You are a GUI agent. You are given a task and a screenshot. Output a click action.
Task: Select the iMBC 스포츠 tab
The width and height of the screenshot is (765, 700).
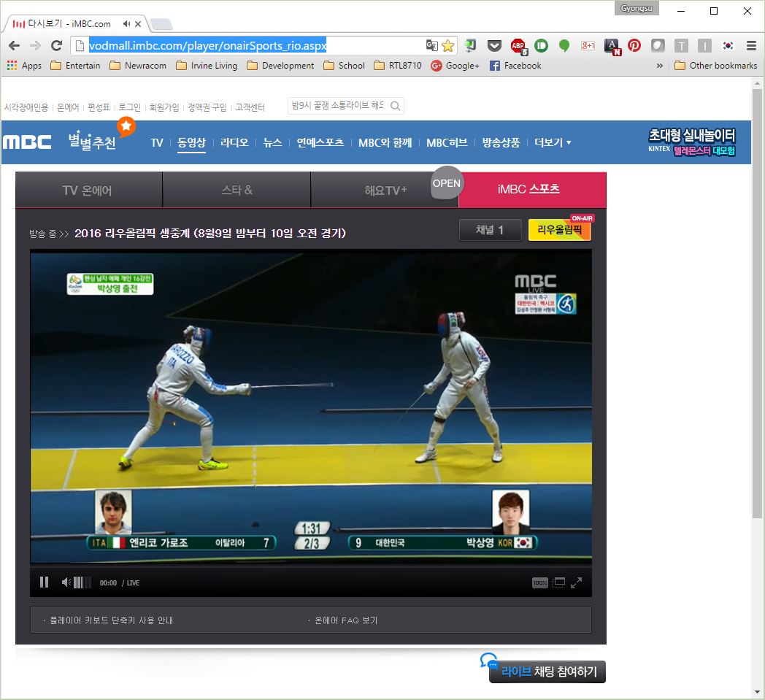tap(532, 190)
